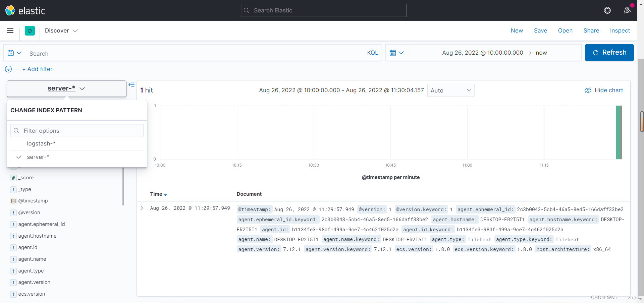Click the field list scrollbar
This screenshot has width=644, height=303.
123,186
